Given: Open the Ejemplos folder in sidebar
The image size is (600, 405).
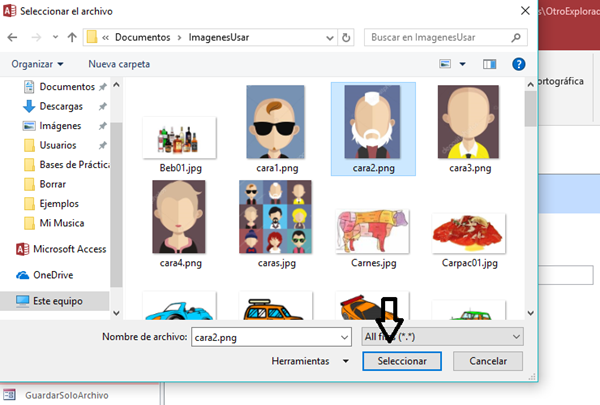Looking at the screenshot, I should pyautogui.click(x=51, y=204).
